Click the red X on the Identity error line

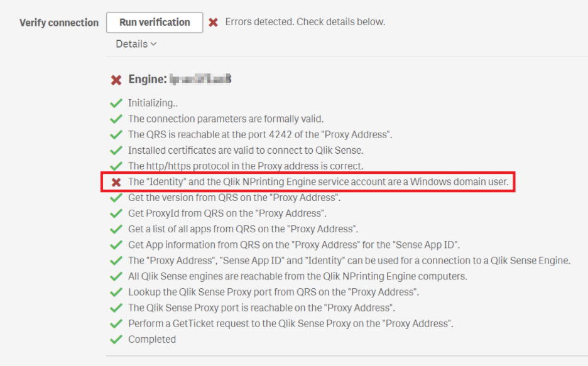[116, 181]
